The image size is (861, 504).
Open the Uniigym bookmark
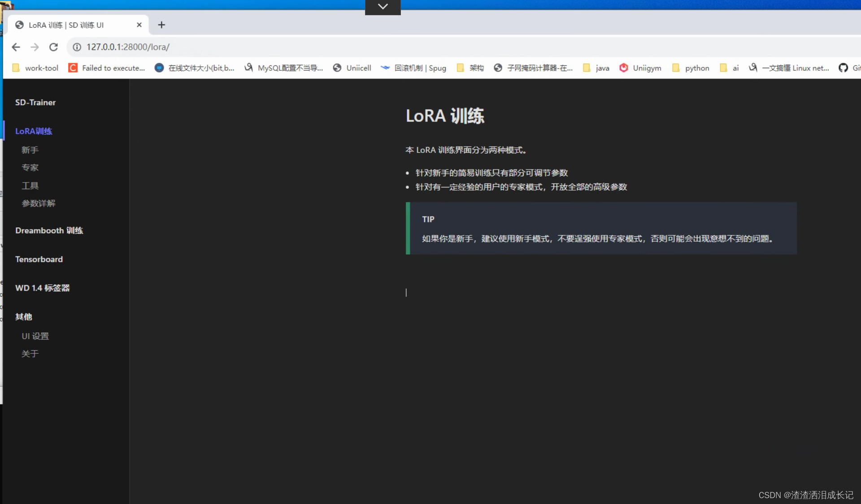pyautogui.click(x=640, y=68)
